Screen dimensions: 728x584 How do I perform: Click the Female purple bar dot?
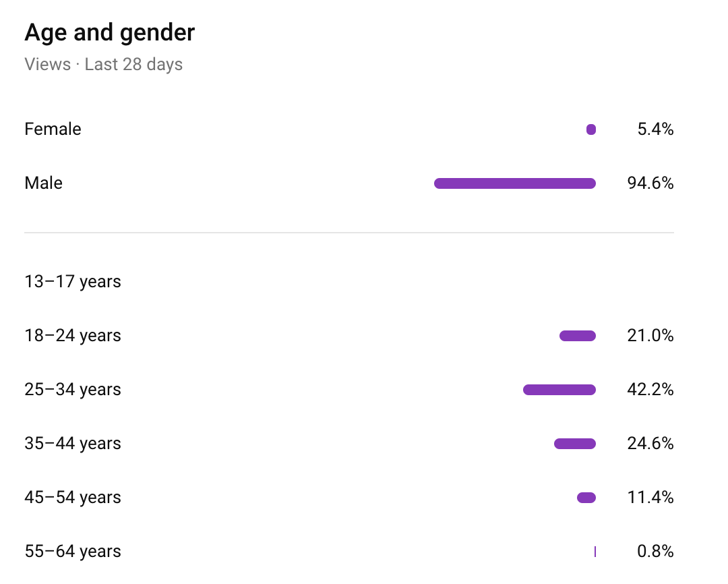[591, 129]
